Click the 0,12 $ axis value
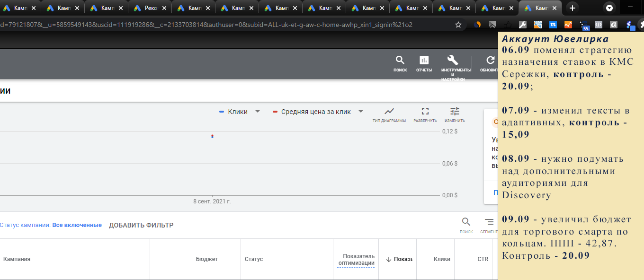Viewport: 644px width, 280px height. click(449, 131)
